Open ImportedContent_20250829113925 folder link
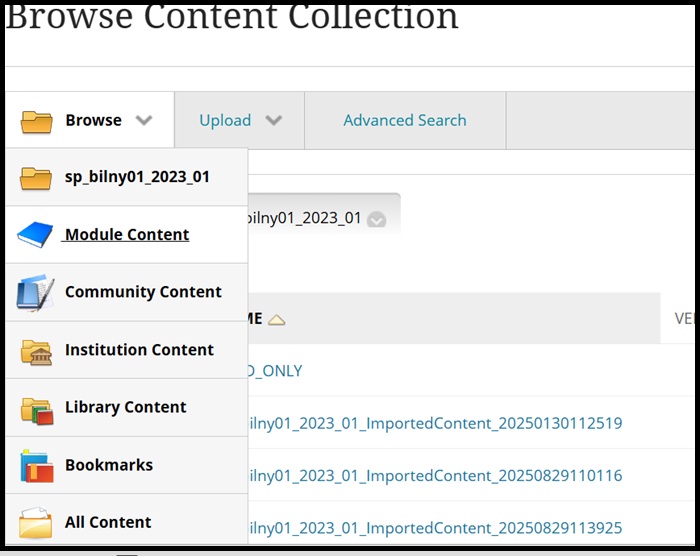 click(x=435, y=528)
